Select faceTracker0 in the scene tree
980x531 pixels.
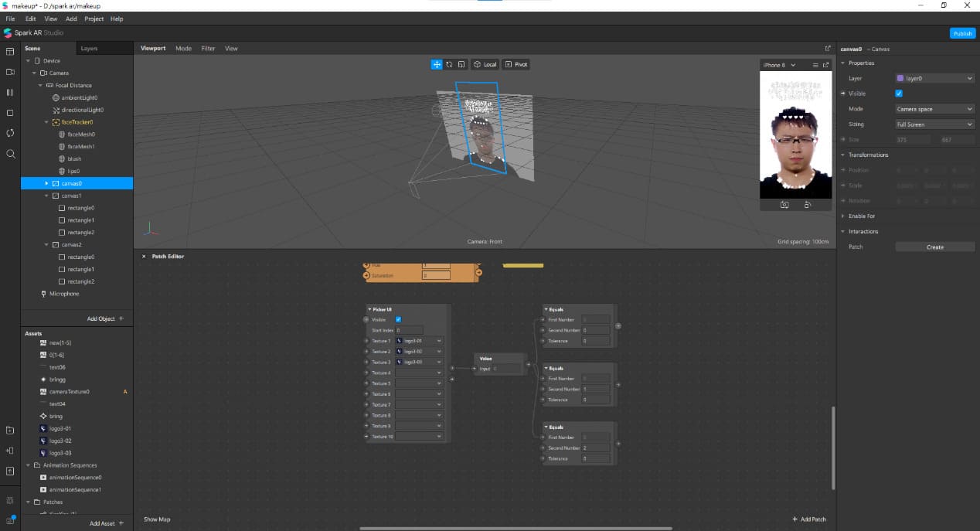pyautogui.click(x=77, y=122)
